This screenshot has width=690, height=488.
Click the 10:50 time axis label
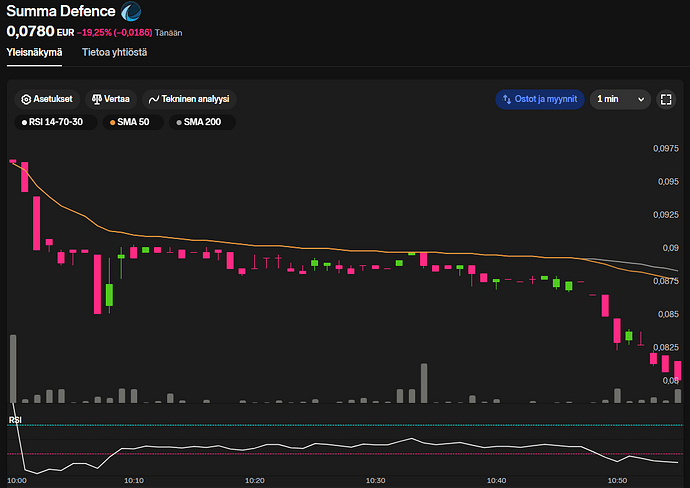617,481
